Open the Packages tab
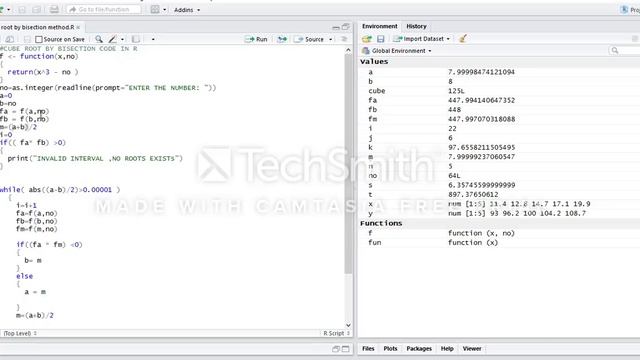The width and height of the screenshot is (640, 360). [419, 349]
